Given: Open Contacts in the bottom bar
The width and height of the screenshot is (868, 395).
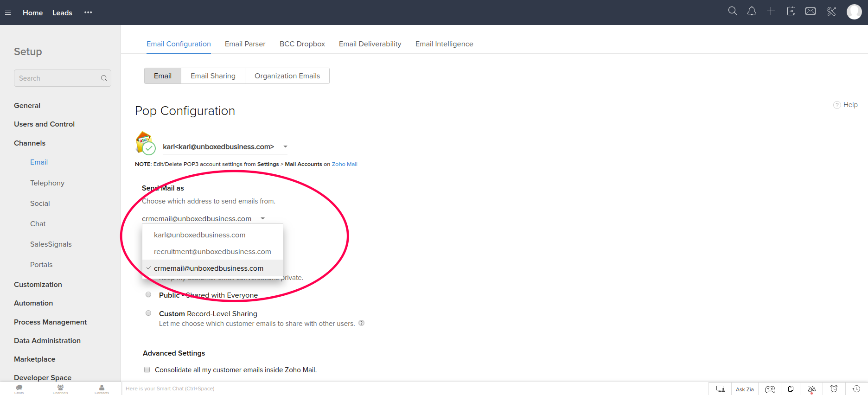Looking at the screenshot, I should (102, 389).
